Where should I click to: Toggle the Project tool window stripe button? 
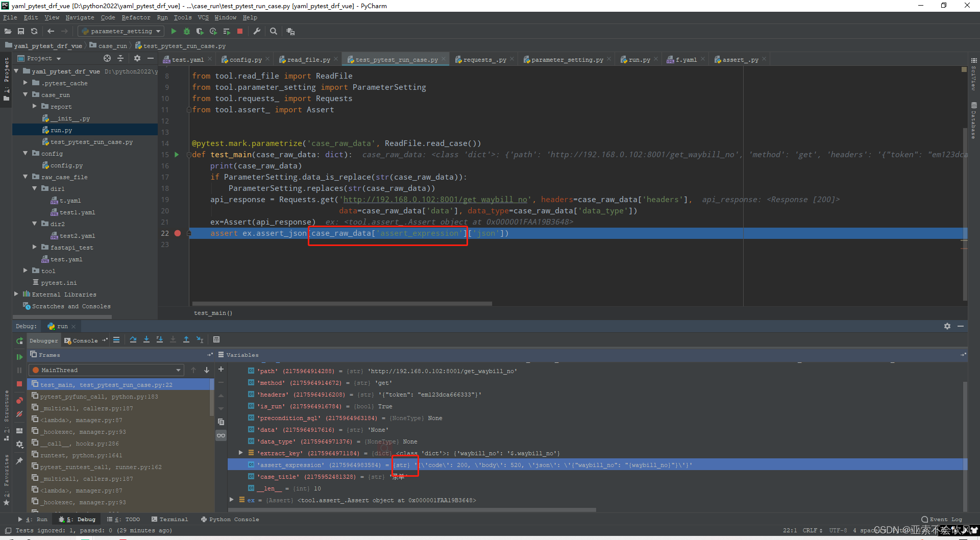6,79
